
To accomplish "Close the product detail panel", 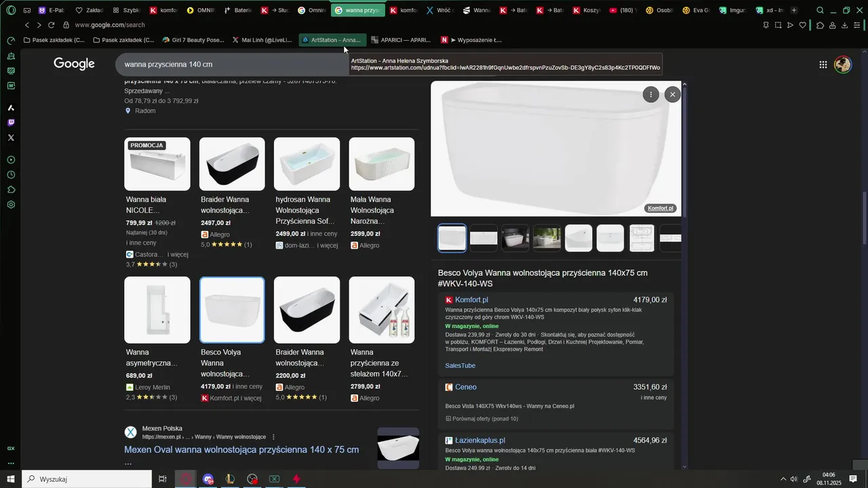I will tap(672, 94).
